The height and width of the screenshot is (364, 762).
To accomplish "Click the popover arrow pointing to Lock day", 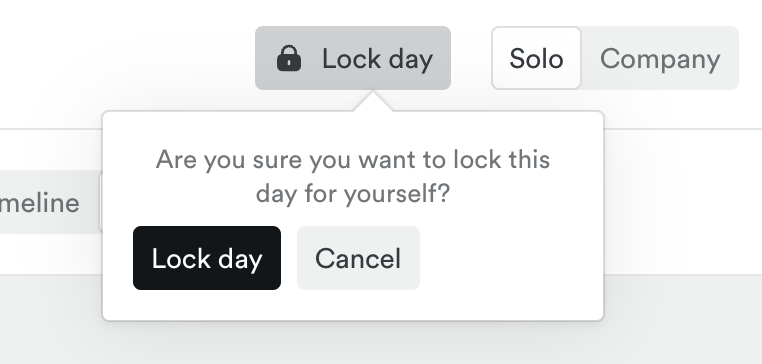I will [x=373, y=101].
